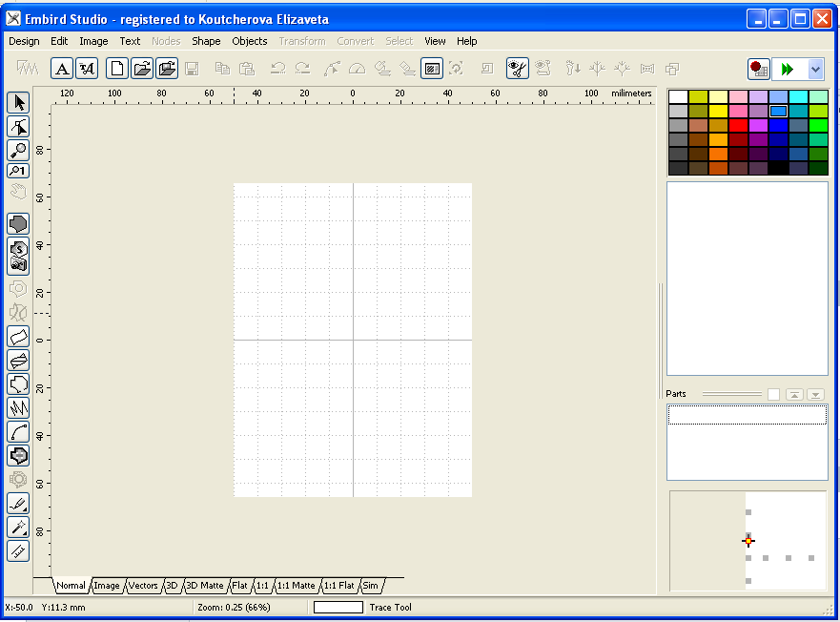Pick the red color swatch in palette
Viewport: 840px width, 622px height.
click(x=738, y=125)
